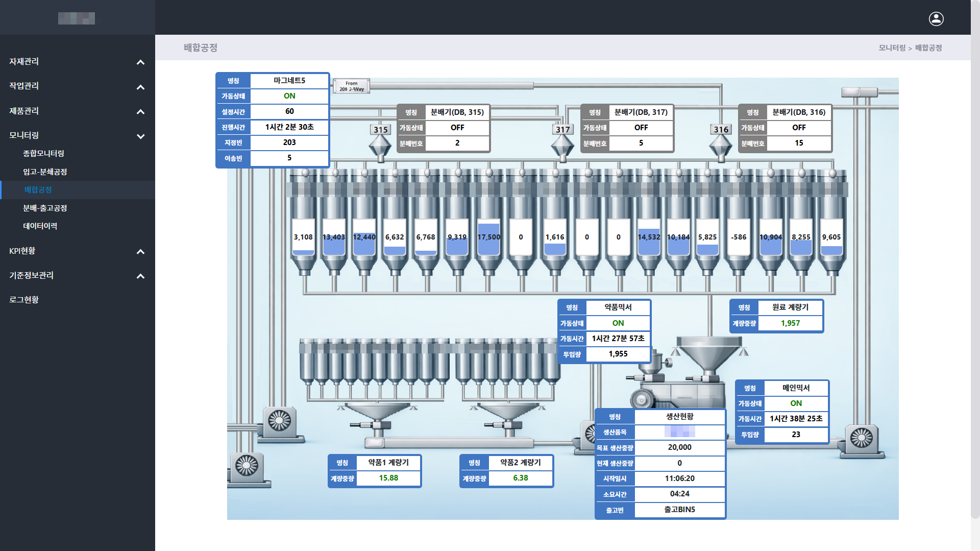Click silo level gauge showing 13,403
Image resolution: width=980 pixels, height=551 pixels.
(334, 237)
